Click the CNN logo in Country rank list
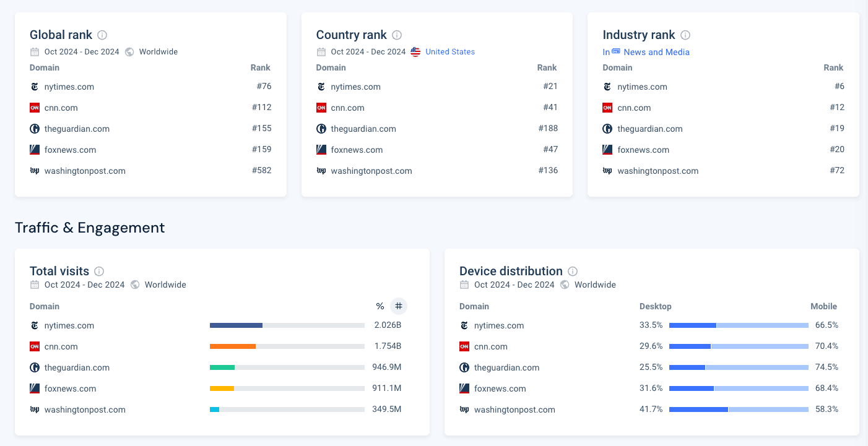 tap(321, 108)
